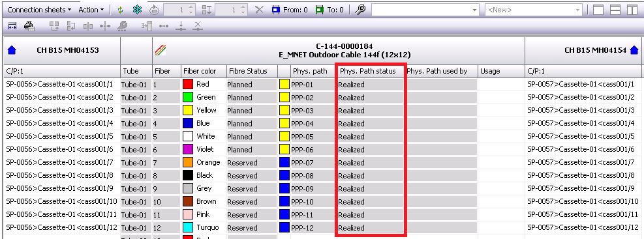This screenshot has height=239, width=644.
Task: Click the green To: 0 marker icon
Action: pyautogui.click(x=320, y=10)
